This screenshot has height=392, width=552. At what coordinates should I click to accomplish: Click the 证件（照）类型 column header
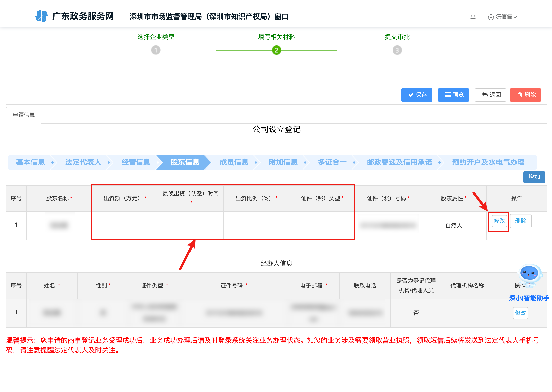pyautogui.click(x=322, y=198)
